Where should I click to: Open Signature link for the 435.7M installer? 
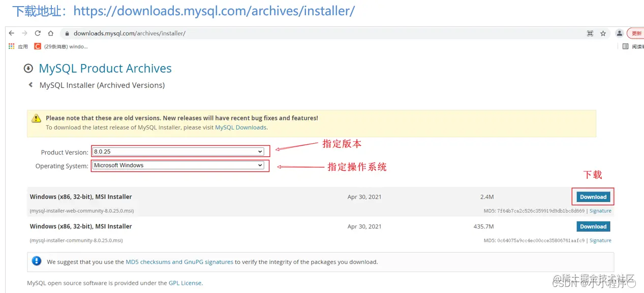click(x=600, y=241)
